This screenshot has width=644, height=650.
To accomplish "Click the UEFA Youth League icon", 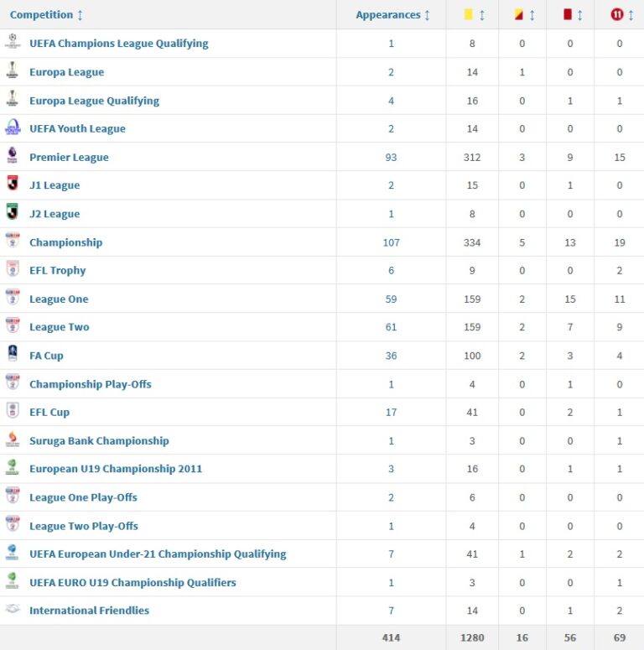I will pos(13,128).
